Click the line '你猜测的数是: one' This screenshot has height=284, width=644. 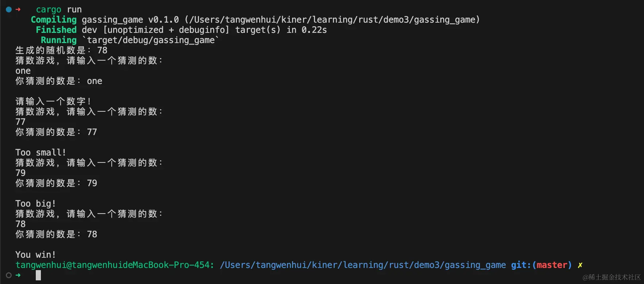pyautogui.click(x=59, y=81)
